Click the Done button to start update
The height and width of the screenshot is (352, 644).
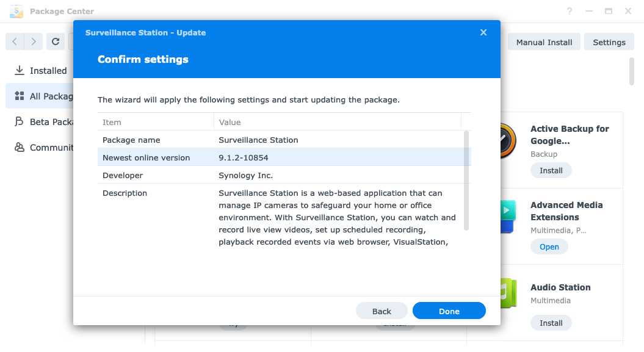point(449,311)
